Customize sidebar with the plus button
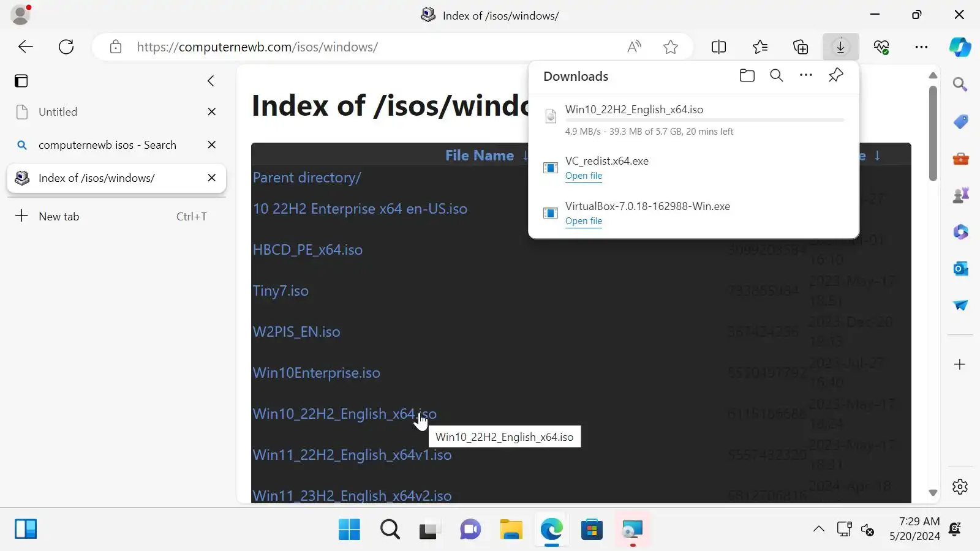The image size is (980, 551). [960, 364]
